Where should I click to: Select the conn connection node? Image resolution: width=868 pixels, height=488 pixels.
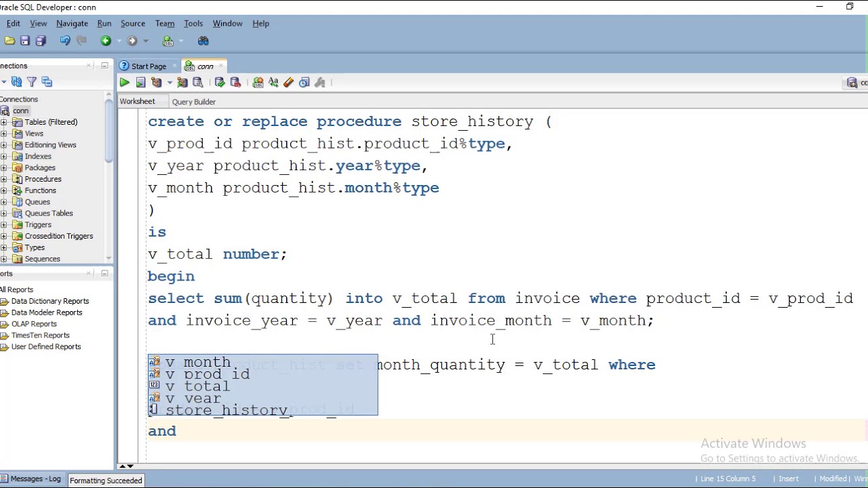pos(20,110)
